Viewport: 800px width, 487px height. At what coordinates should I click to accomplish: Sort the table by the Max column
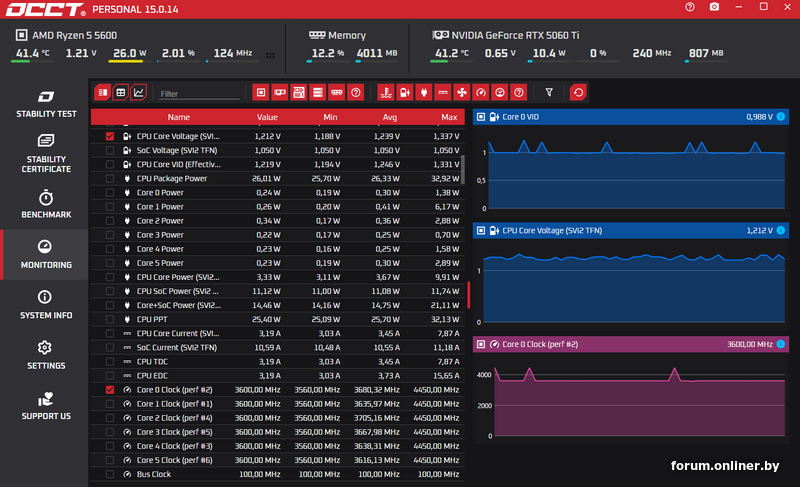[448, 117]
